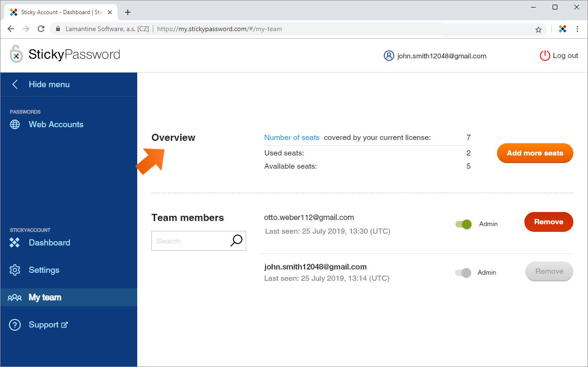
Task: Click the search magnifier icon
Action: 236,240
